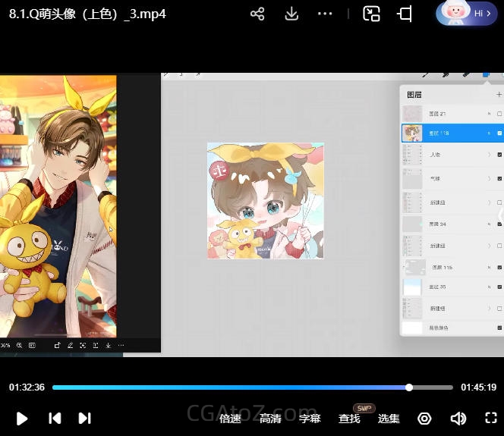Click the picture-in-picture window icon
504x436 pixels.
pyautogui.click(x=371, y=14)
